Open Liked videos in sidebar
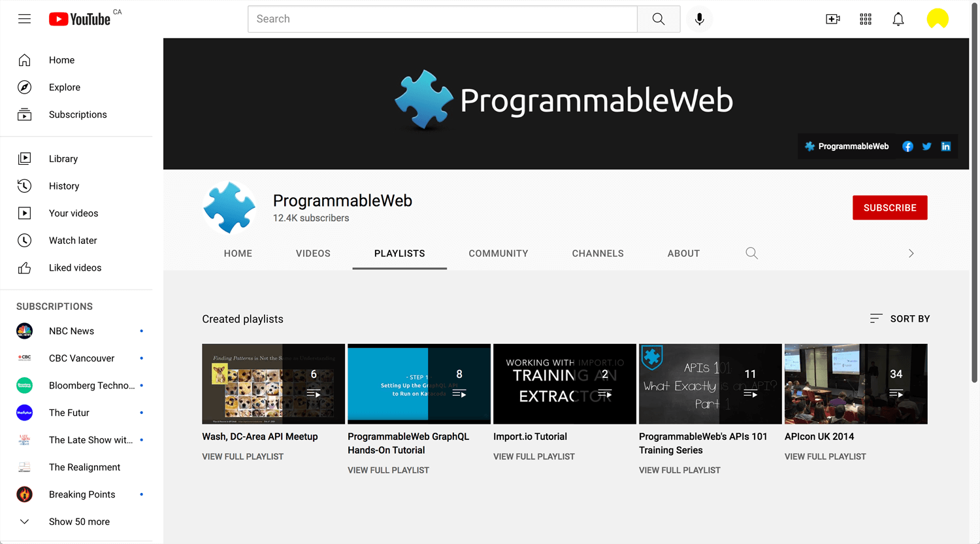980x544 pixels. 76,267
